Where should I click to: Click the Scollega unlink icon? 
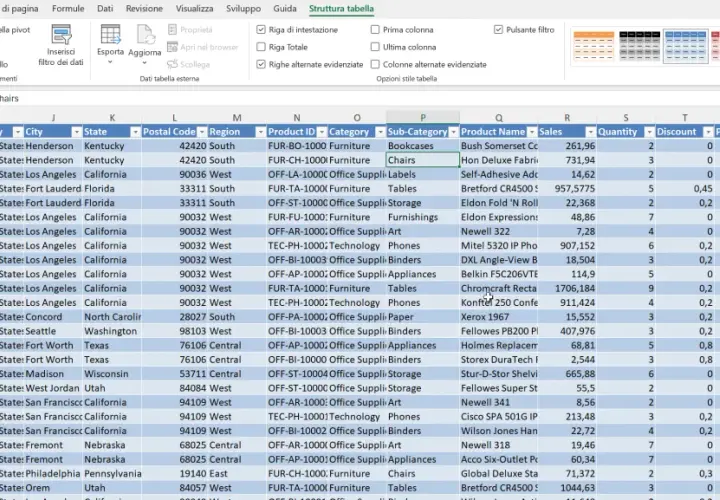click(172, 64)
